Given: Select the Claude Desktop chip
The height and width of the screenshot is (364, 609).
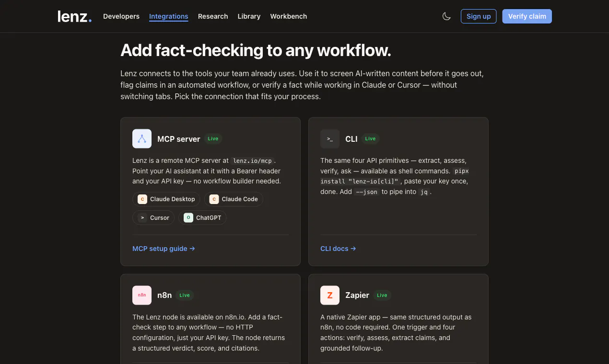Looking at the screenshot, I should [166, 199].
